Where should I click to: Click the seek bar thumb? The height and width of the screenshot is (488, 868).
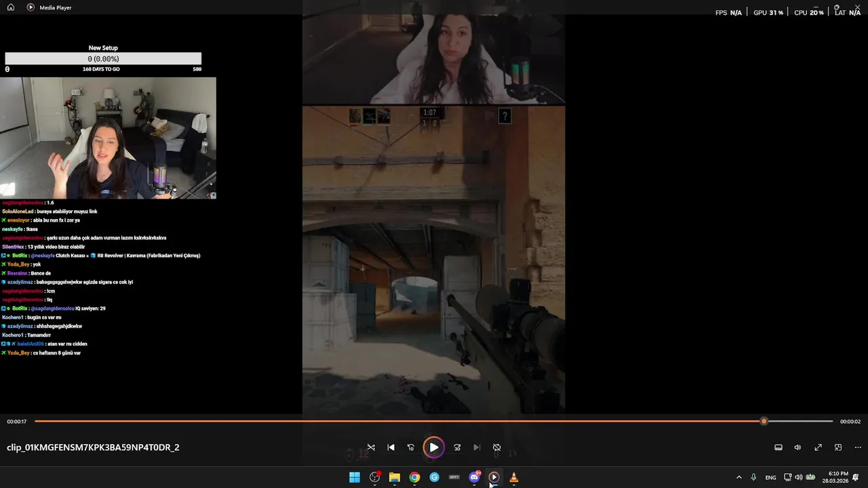(764, 422)
